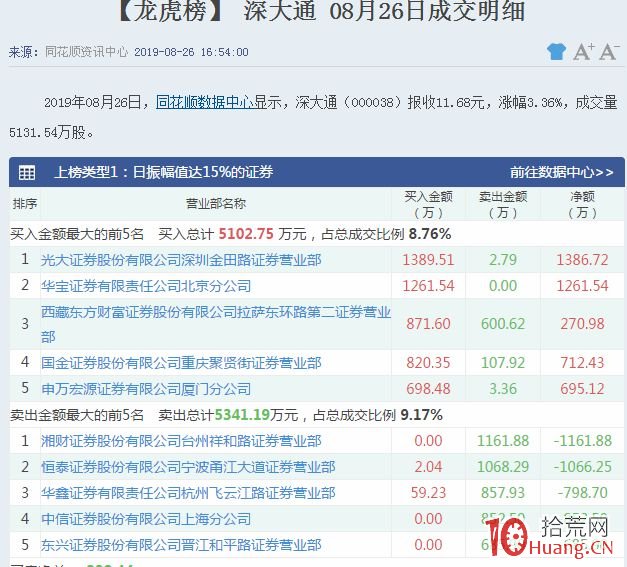Click the 排序 column header
This screenshot has width=627, height=567.
(25, 204)
